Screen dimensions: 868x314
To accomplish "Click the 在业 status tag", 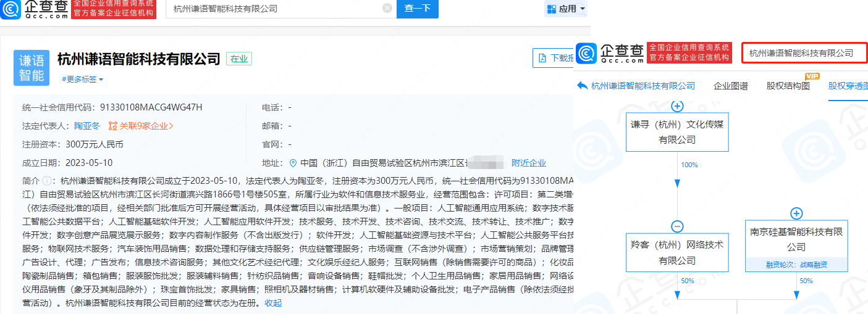I will 239,59.
